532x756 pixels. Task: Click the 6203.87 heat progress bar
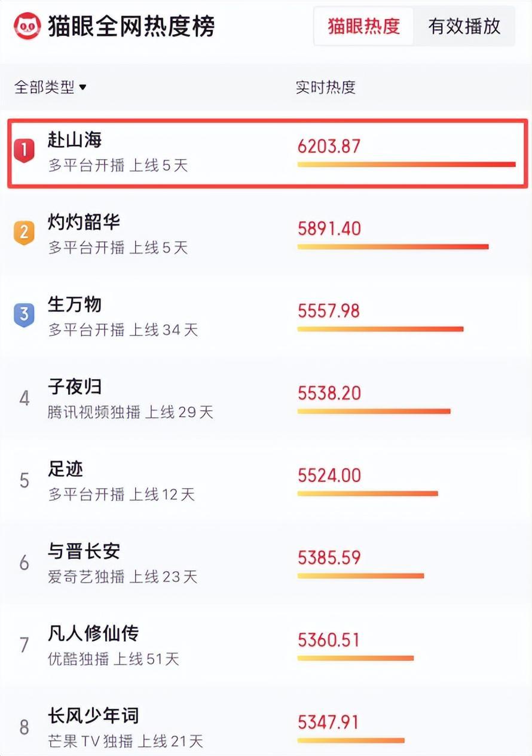pos(406,164)
